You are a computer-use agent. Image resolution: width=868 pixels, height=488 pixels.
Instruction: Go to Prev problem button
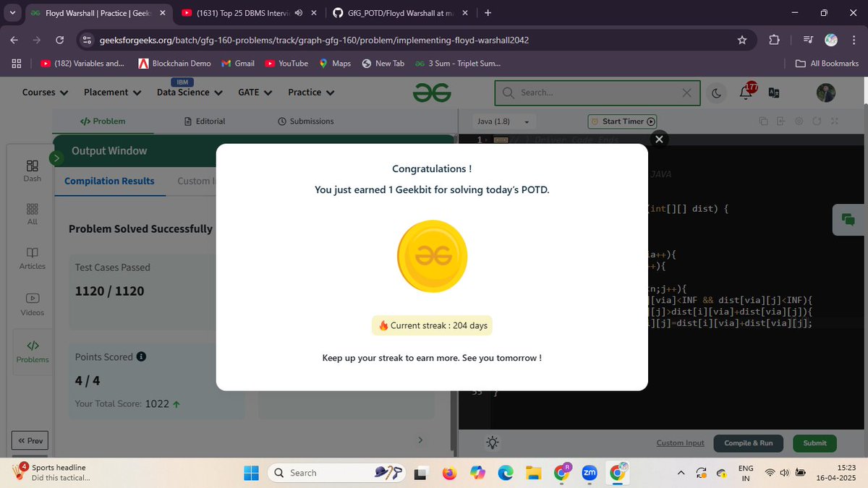pos(30,440)
